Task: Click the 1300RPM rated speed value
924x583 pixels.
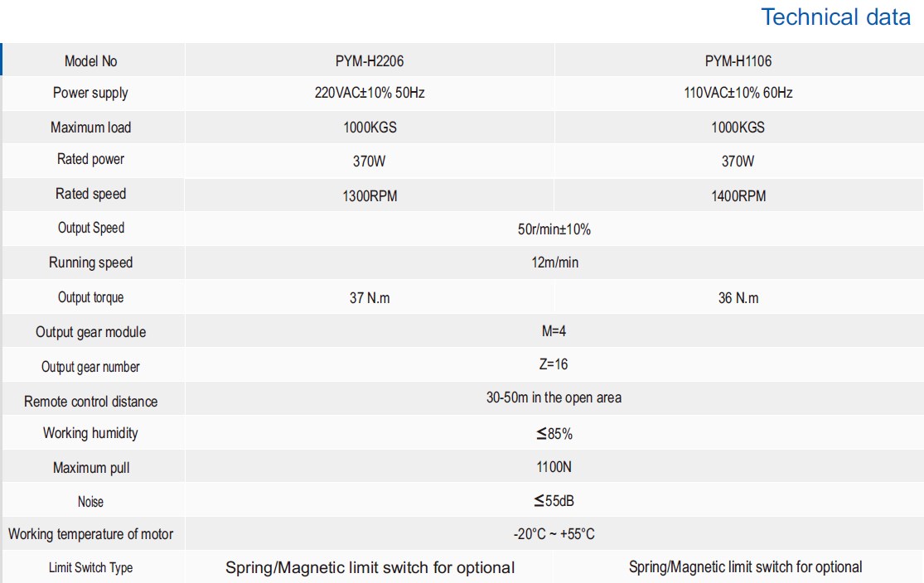Action: [370, 196]
